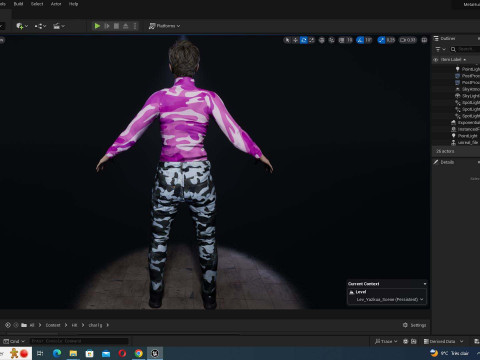Image resolution: width=480 pixels, height=360 pixels.
Task: Click the '25 actors' status text
Action: pyautogui.click(x=445, y=151)
